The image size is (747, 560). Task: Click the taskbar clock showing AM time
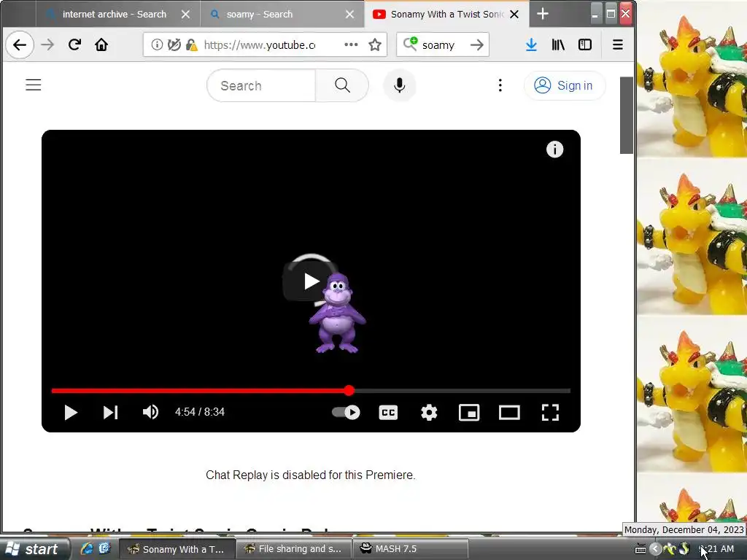tap(716, 549)
